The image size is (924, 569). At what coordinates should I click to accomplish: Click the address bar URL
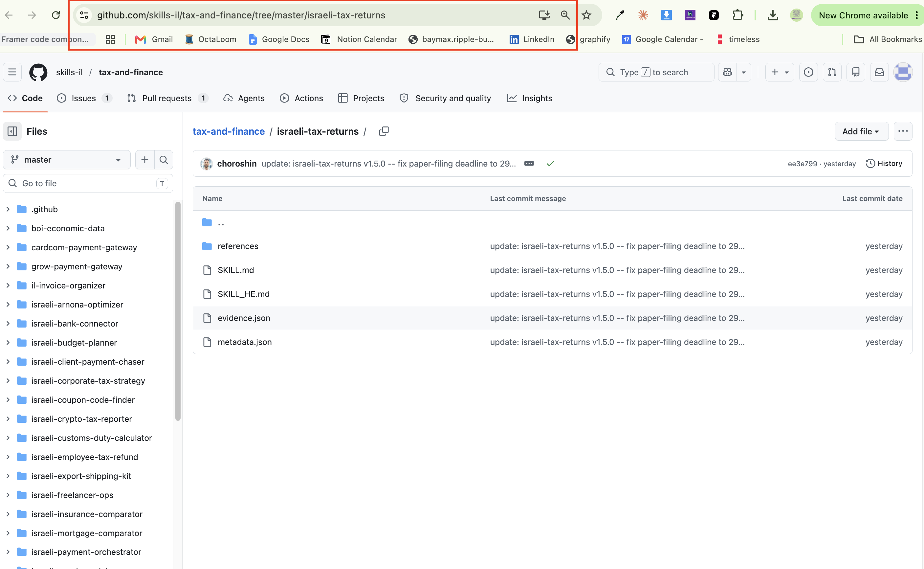pos(241,15)
